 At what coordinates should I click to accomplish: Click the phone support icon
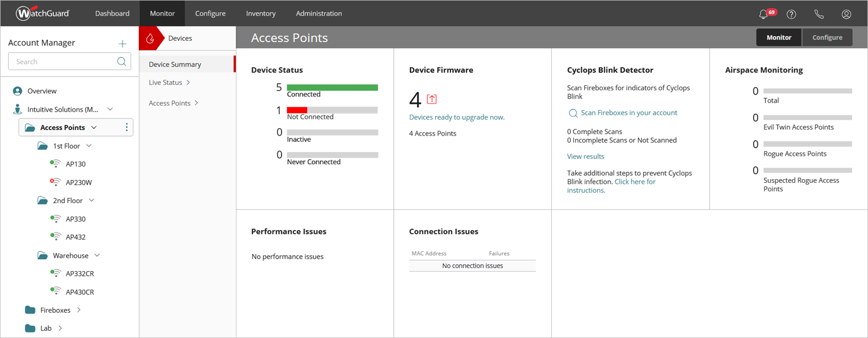point(819,14)
